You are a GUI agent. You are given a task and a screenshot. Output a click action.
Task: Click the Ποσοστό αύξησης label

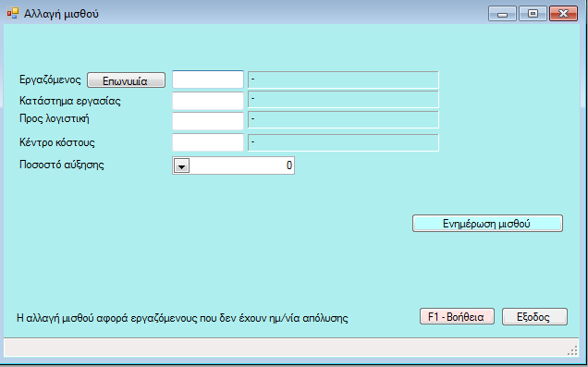tap(62, 165)
